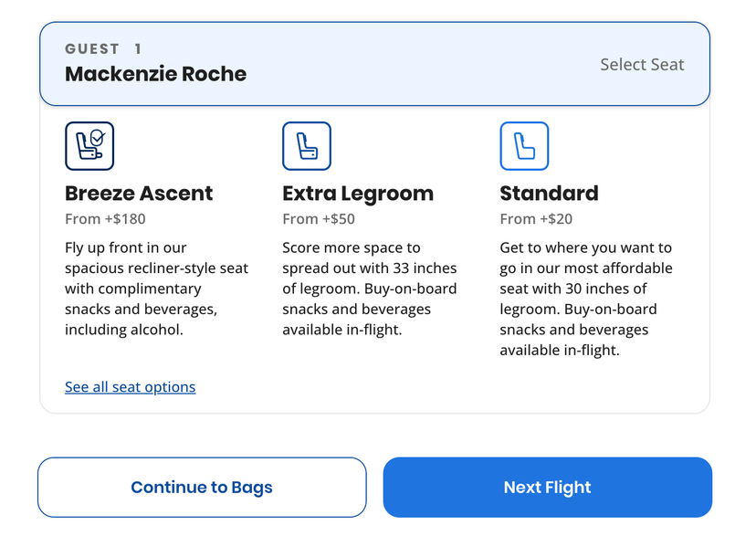Click the Standard seat description paragraph
The width and height of the screenshot is (756, 536).
(x=586, y=299)
